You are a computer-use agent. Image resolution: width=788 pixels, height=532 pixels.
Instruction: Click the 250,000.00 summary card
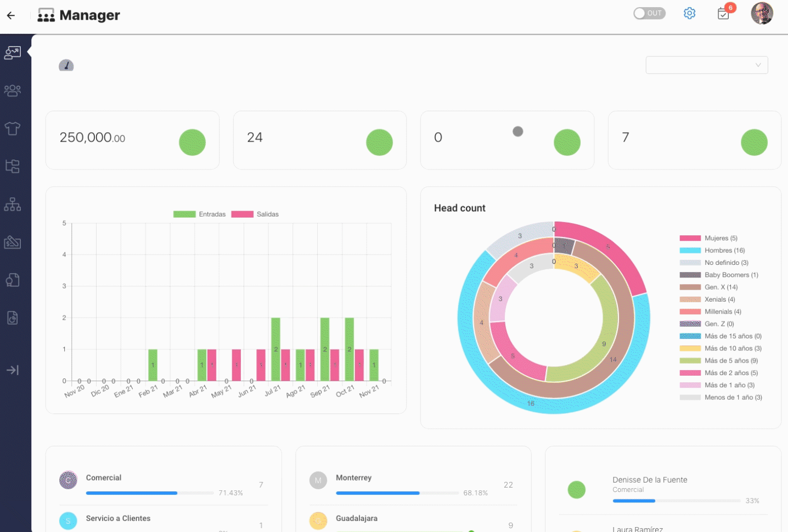(x=132, y=140)
